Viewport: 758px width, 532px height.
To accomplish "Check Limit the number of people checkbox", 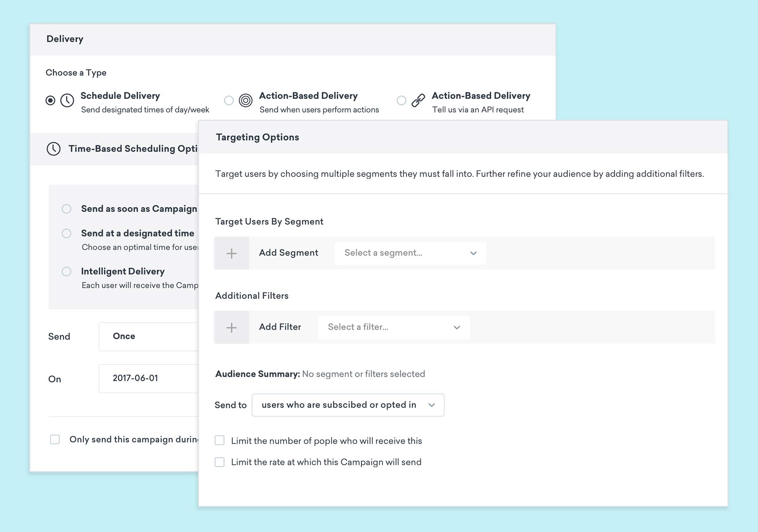I will (219, 441).
